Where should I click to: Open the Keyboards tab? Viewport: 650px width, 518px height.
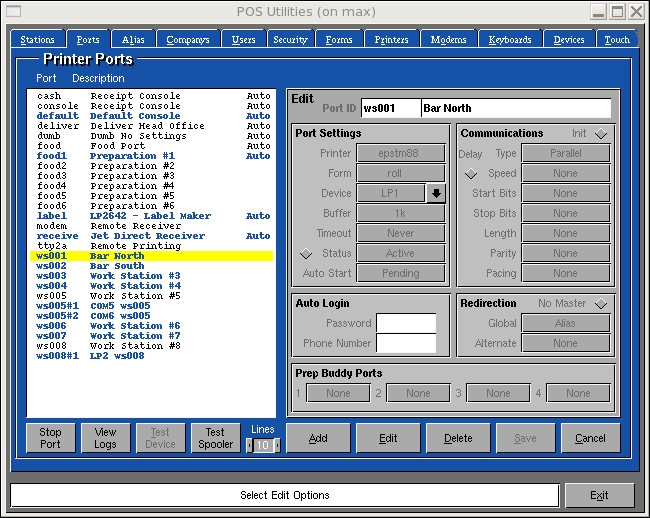coord(510,40)
